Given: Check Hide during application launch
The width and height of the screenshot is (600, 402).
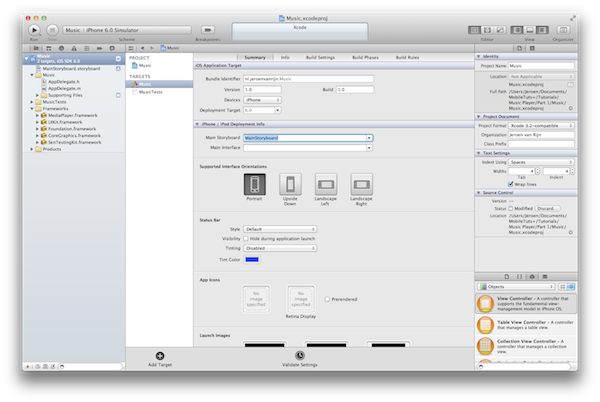Looking at the screenshot, I should (246, 239).
